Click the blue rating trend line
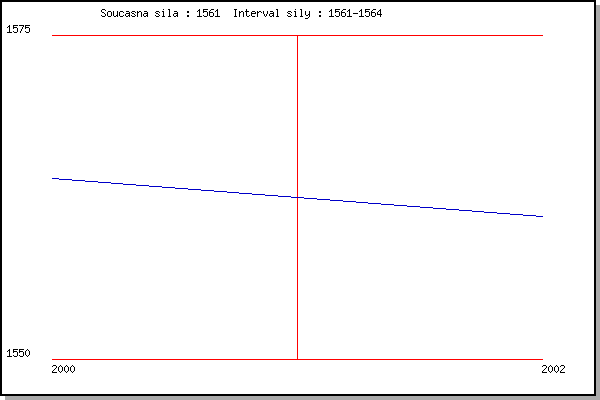The image size is (600, 400). (x=297, y=198)
